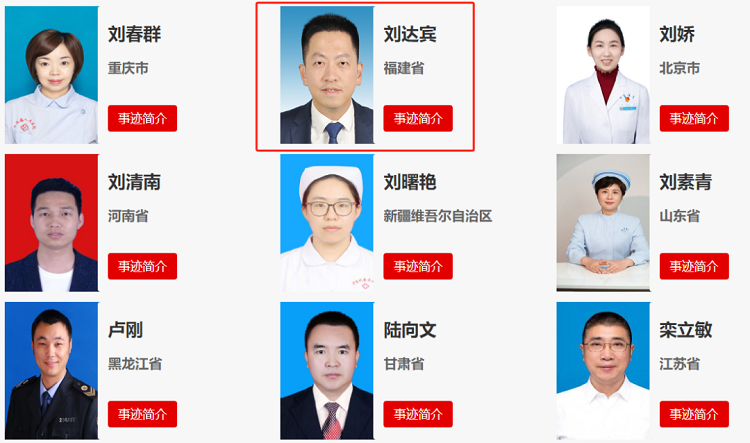This screenshot has height=443, width=750.
Task: Select the uniformed photo of 卢刚
Action: click(52, 370)
